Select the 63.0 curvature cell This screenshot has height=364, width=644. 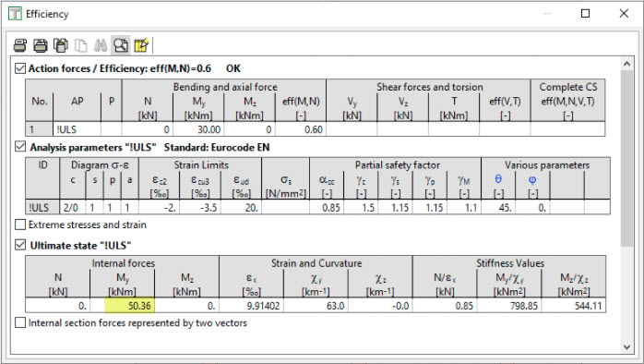(x=316, y=306)
